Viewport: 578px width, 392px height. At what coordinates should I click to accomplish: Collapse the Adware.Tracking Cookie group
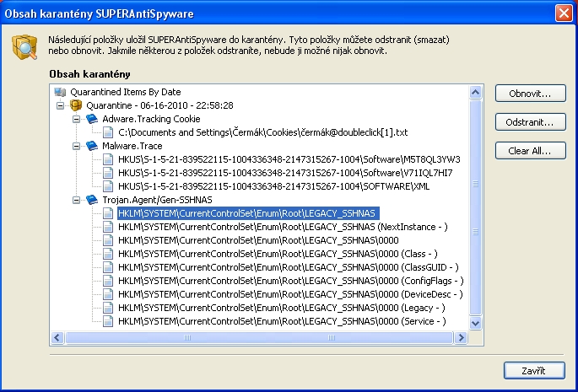coord(76,119)
